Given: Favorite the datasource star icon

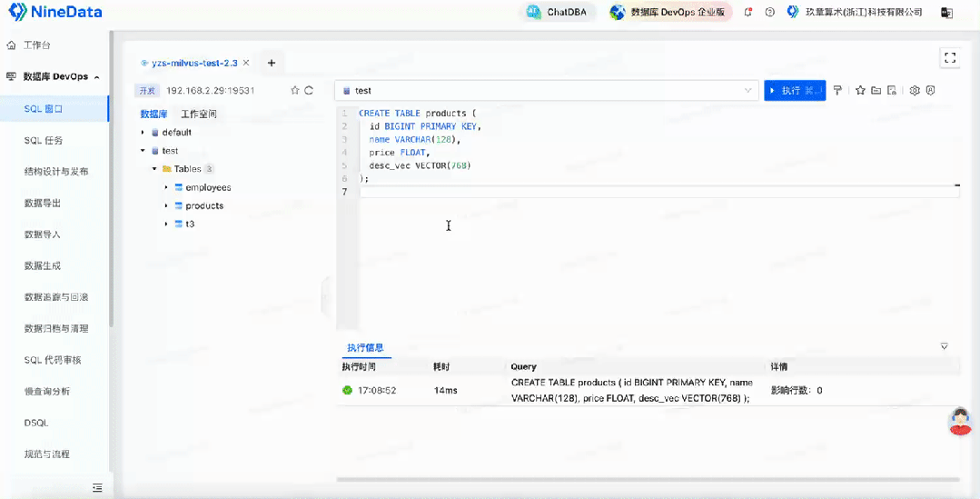Looking at the screenshot, I should 295,90.
